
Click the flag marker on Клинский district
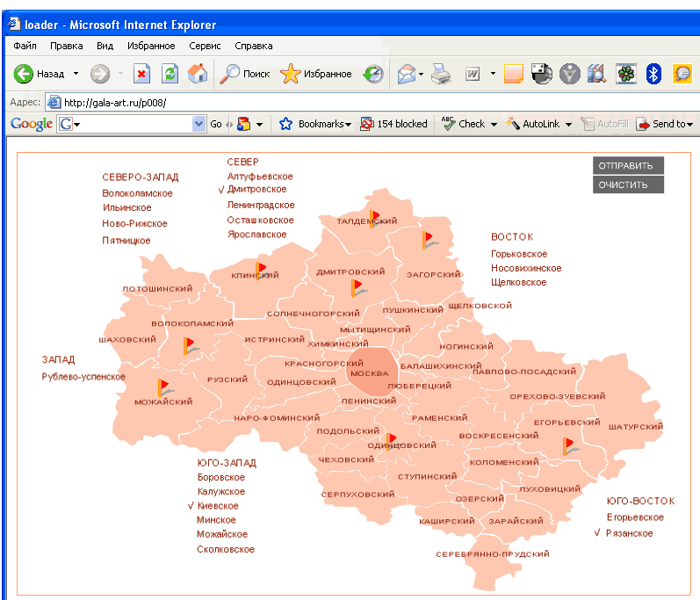pos(261,269)
